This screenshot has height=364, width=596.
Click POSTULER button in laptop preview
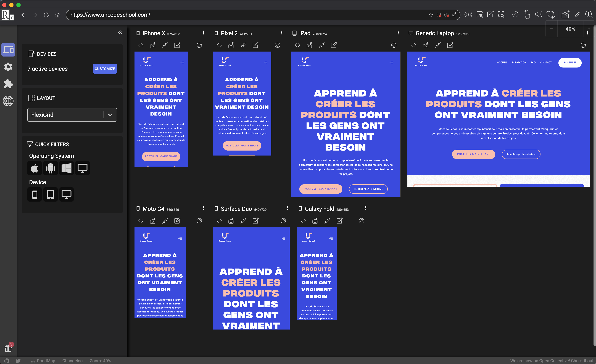point(570,63)
